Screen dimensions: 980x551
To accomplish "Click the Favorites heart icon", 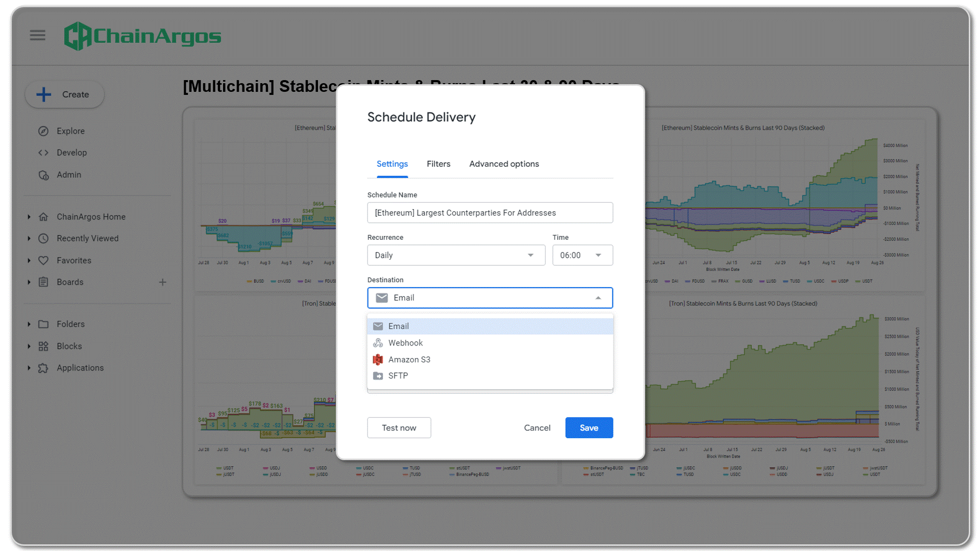I will 43,260.
